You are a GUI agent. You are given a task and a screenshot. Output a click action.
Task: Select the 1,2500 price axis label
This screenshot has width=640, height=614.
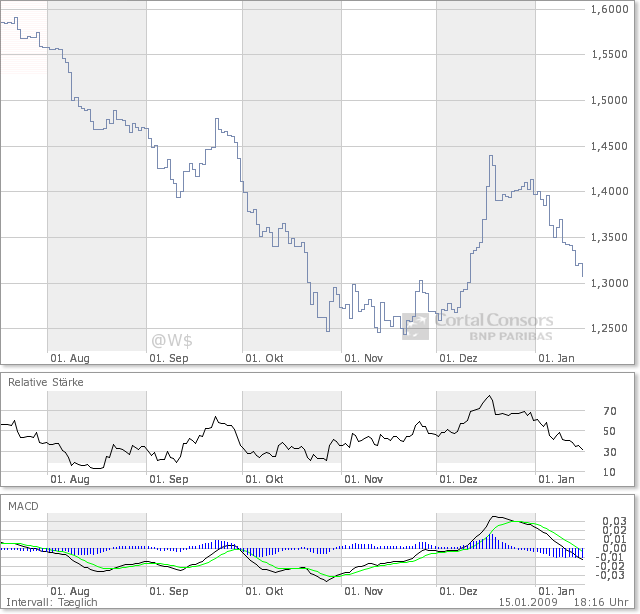click(609, 328)
